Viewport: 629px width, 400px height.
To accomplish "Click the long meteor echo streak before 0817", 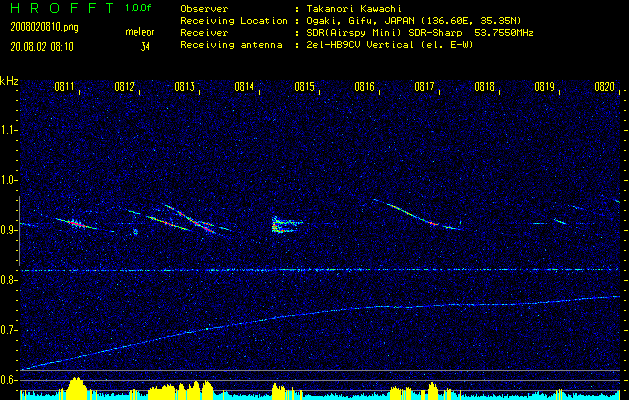I will (x=417, y=214).
